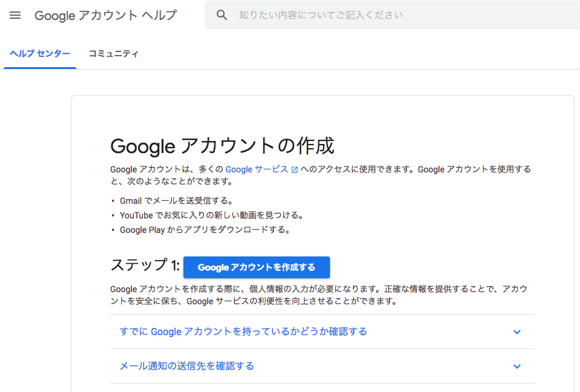580x392 pixels.
Task: Click the Google アカウントを作成する button
Action: [256, 267]
